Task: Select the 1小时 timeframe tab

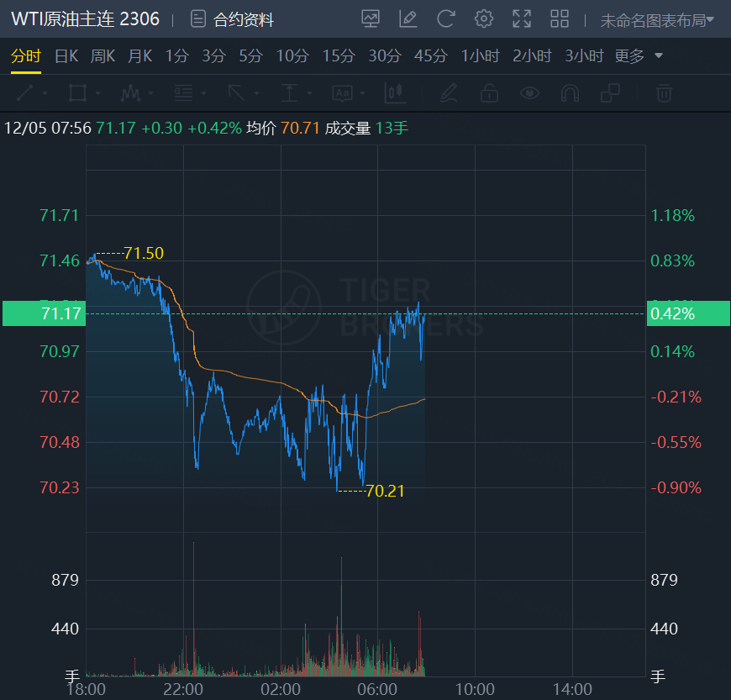Action: click(480, 56)
